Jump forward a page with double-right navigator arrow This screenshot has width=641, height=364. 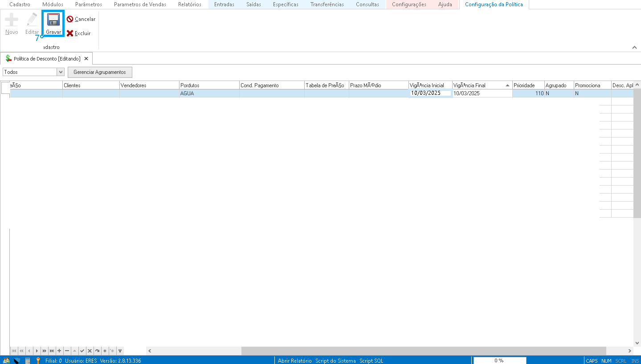(x=44, y=351)
